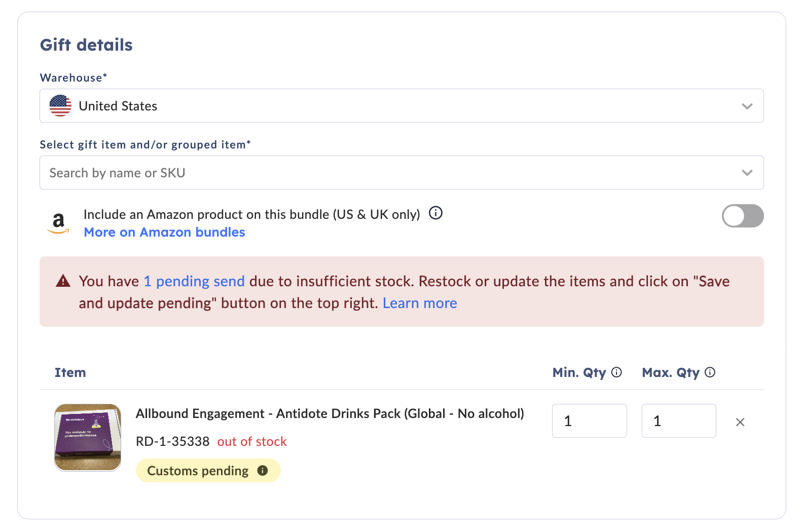Edit the Min. Qty input value

click(590, 421)
